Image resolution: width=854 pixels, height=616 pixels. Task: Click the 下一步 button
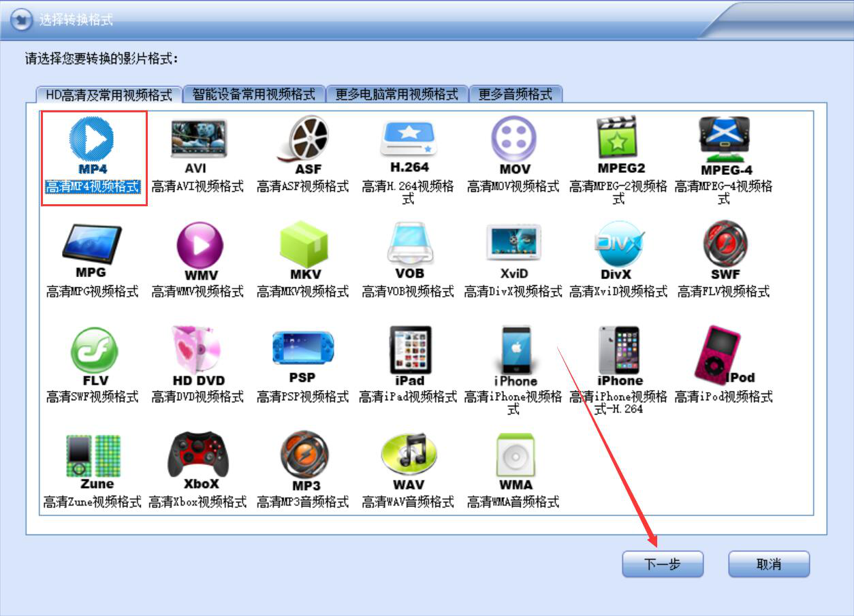point(663,564)
